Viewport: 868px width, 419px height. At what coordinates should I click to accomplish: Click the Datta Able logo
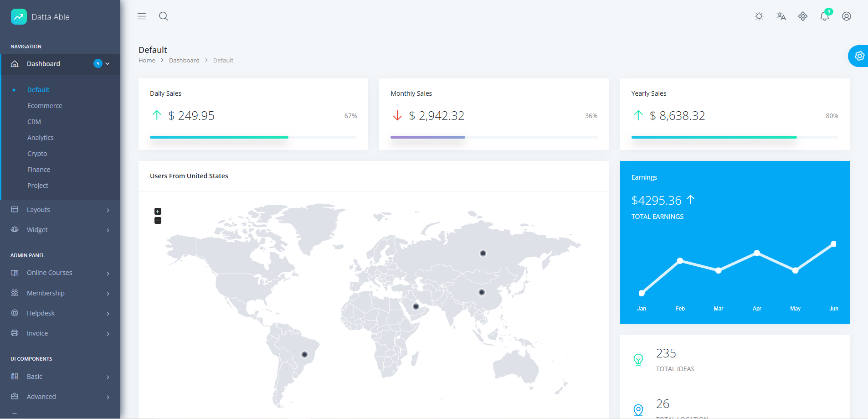click(x=40, y=17)
